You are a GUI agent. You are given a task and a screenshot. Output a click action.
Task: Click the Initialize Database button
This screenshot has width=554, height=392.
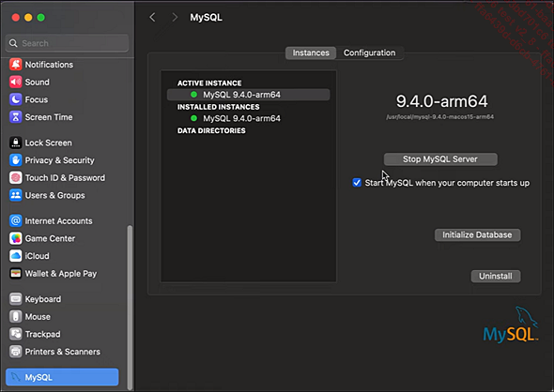[477, 235]
